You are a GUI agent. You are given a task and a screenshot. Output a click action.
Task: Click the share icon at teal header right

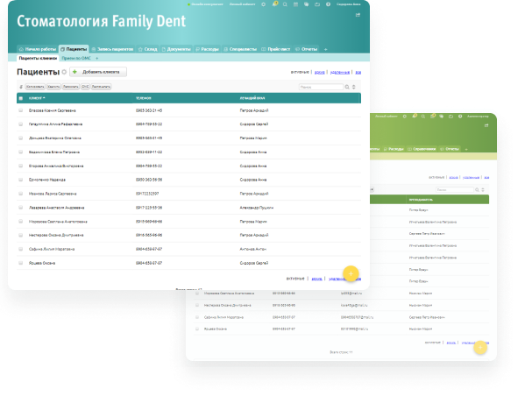click(358, 15)
